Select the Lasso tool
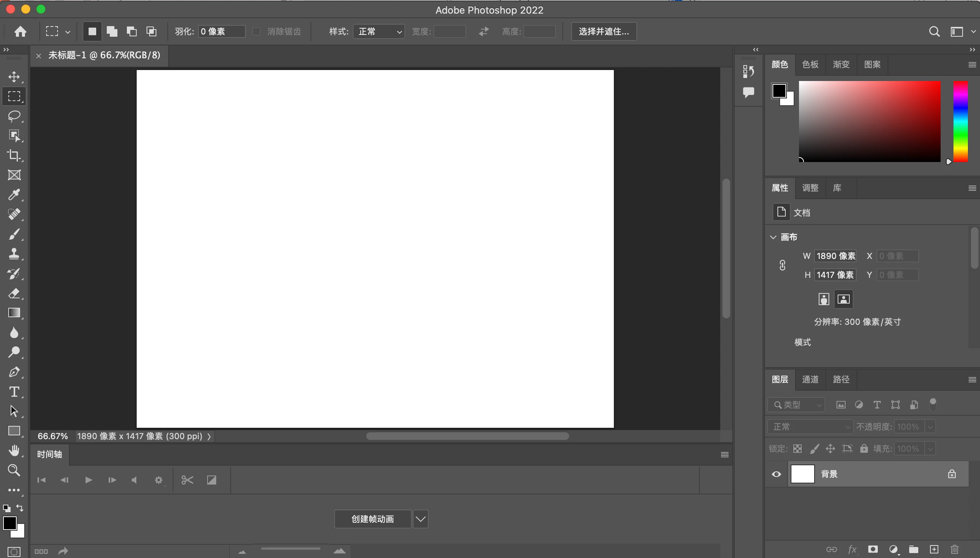 pyautogui.click(x=14, y=116)
